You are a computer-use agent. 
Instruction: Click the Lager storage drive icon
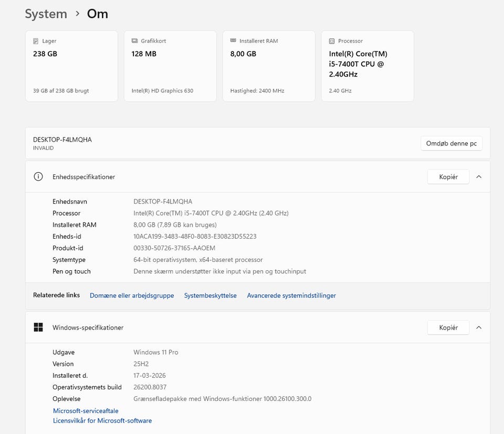point(36,41)
